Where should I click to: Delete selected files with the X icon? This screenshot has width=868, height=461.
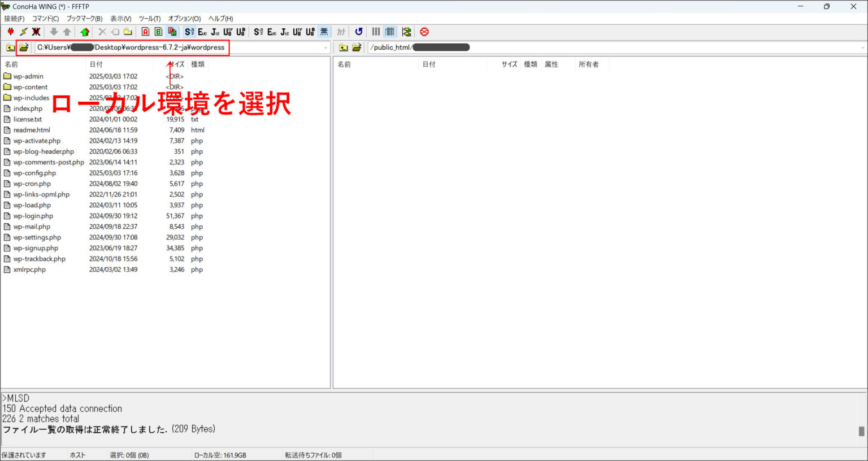101,32
